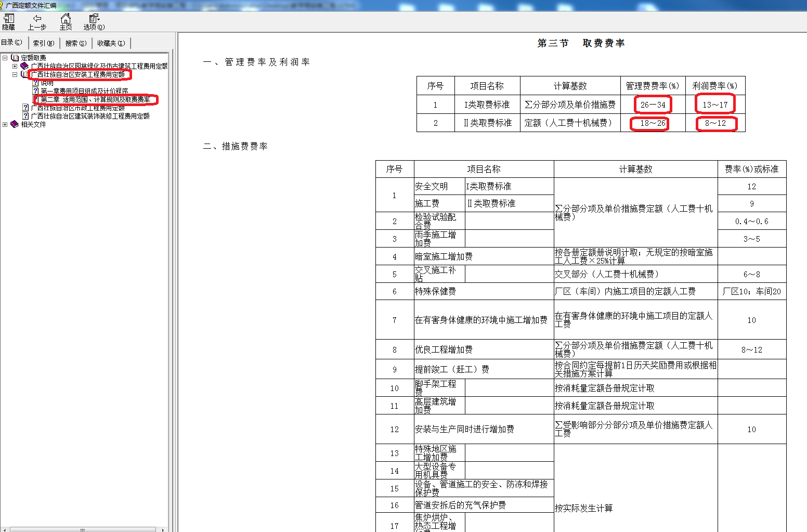Click the profit rate cell 13～17
The image size is (807, 532).
[715, 105]
